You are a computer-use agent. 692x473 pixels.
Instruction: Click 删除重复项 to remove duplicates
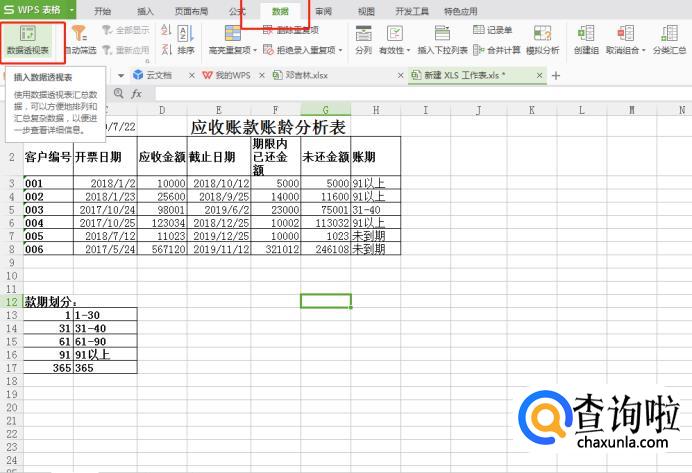tap(291, 30)
